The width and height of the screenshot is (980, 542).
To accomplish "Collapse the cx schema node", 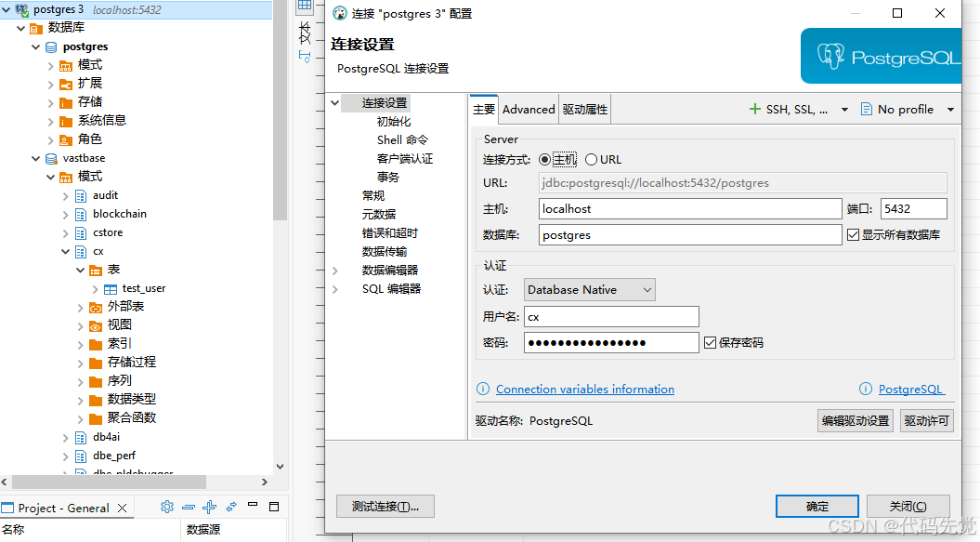I will click(x=66, y=252).
